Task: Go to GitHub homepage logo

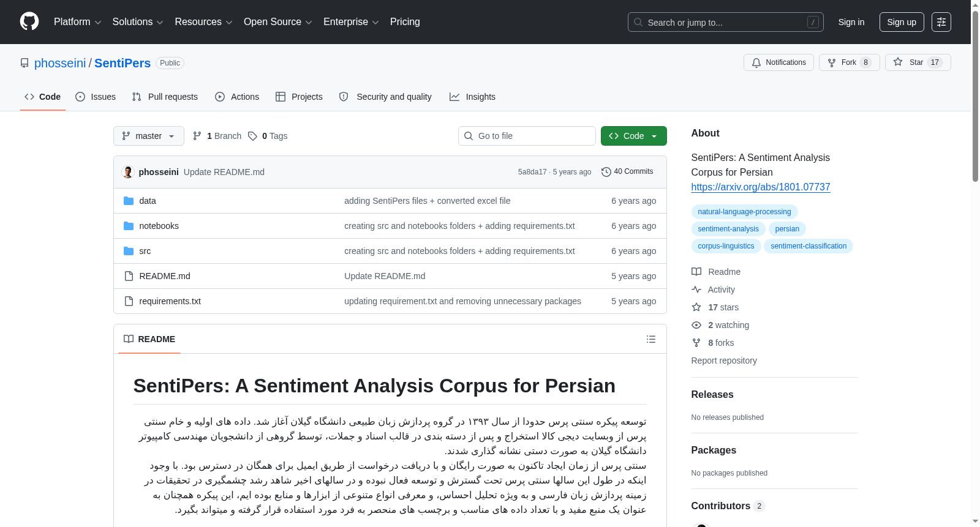Action: point(29,22)
